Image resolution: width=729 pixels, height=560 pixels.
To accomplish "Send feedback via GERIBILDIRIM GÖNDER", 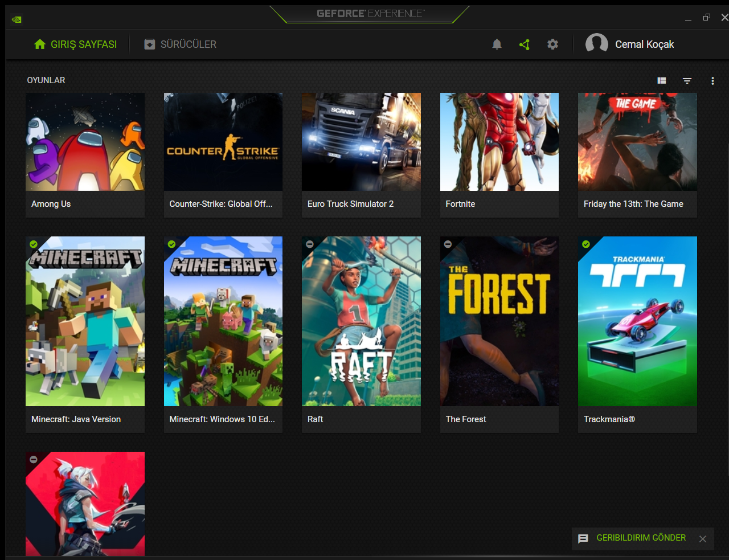I will pos(641,538).
